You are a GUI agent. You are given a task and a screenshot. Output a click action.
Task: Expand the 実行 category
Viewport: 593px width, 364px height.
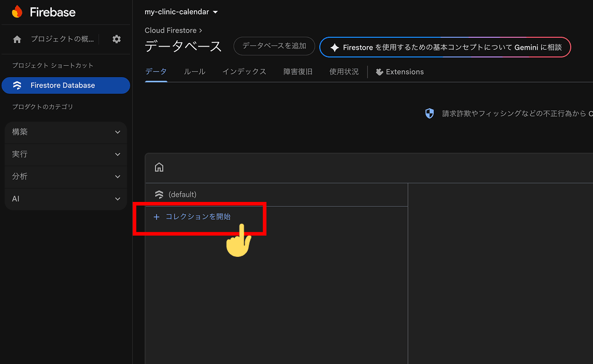(x=66, y=154)
